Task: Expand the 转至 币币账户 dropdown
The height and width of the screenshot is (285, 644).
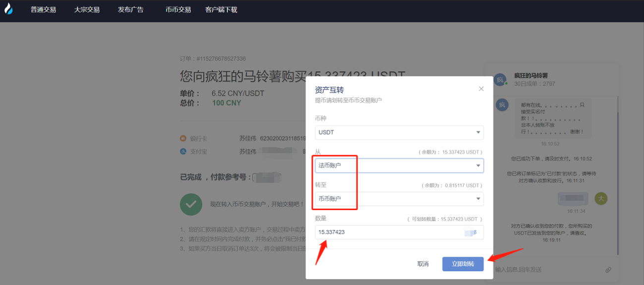Action: (x=399, y=199)
